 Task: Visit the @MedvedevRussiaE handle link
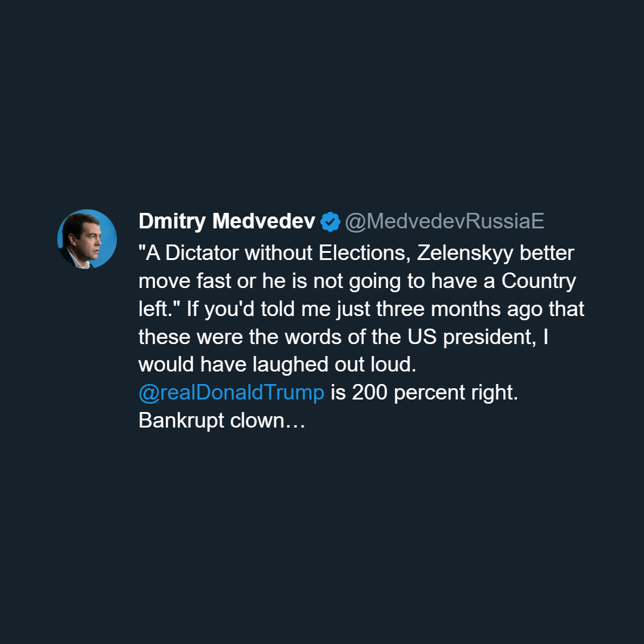pyautogui.click(x=444, y=221)
